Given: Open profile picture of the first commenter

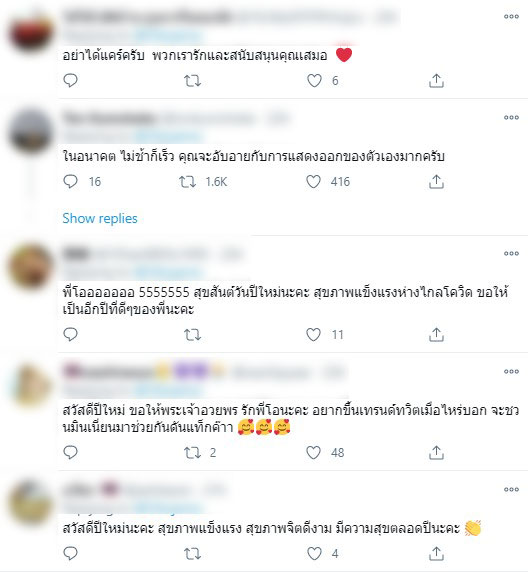Looking at the screenshot, I should pyautogui.click(x=31, y=33).
